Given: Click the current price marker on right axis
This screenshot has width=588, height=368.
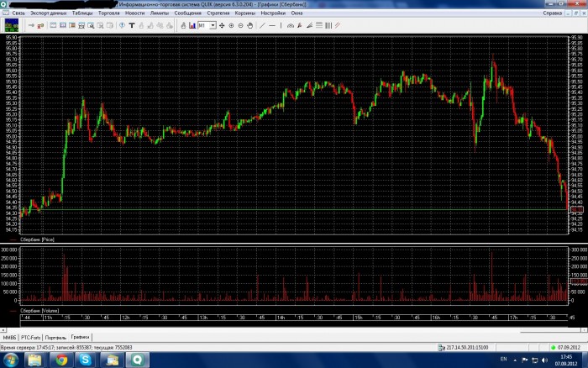Looking at the screenshot, I should point(577,209).
